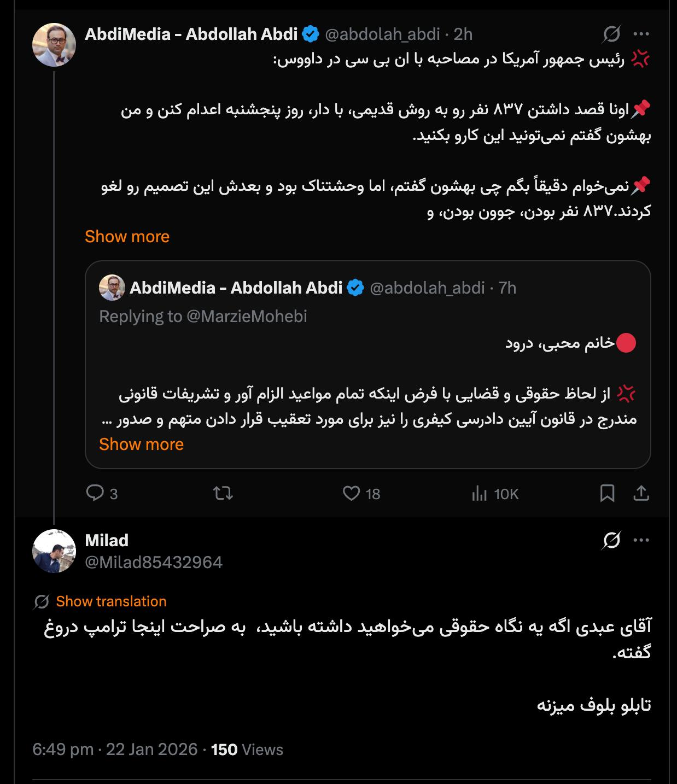Click Grok icon on Abdi's top post
This screenshot has width=677, height=784.
click(611, 34)
